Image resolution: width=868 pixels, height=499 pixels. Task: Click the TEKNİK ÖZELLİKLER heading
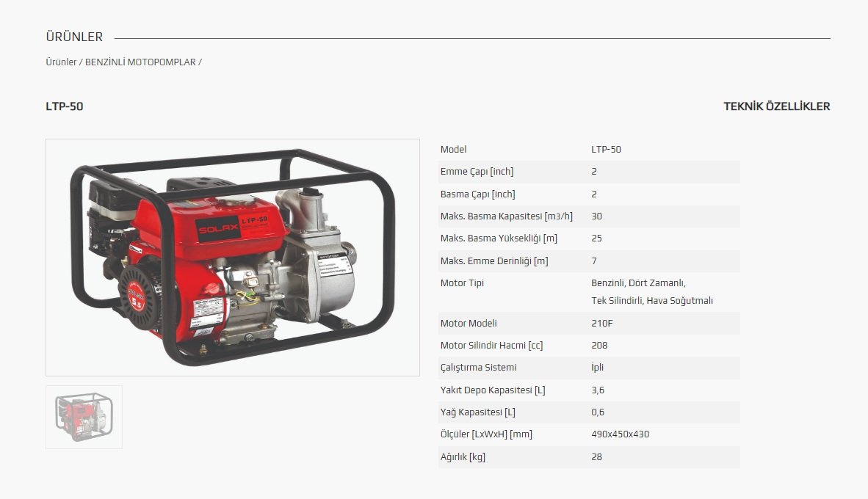click(x=777, y=106)
